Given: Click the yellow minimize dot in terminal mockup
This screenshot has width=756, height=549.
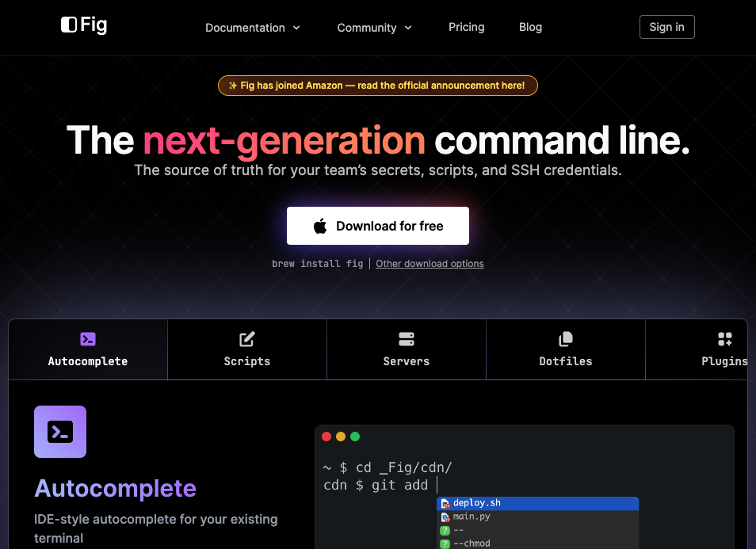Looking at the screenshot, I should pyautogui.click(x=341, y=437).
